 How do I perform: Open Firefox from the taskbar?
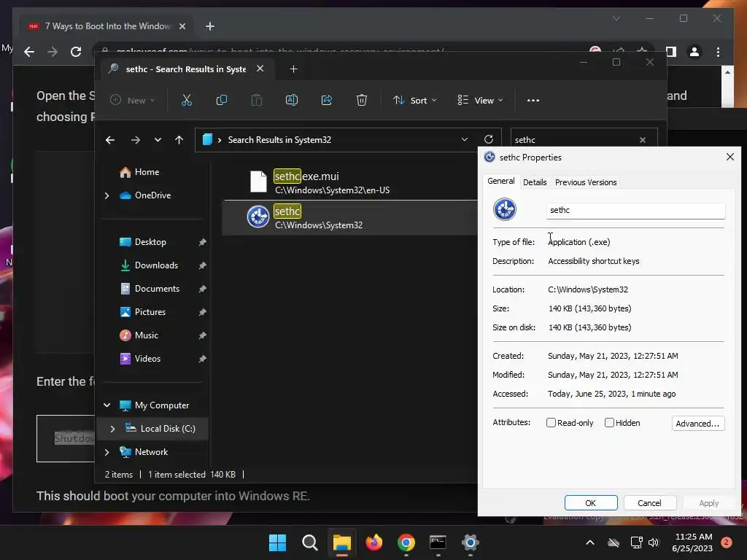pyautogui.click(x=374, y=542)
